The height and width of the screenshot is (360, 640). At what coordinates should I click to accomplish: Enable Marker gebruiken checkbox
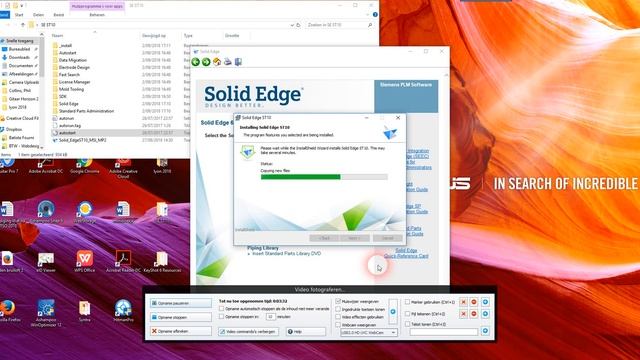(x=407, y=302)
